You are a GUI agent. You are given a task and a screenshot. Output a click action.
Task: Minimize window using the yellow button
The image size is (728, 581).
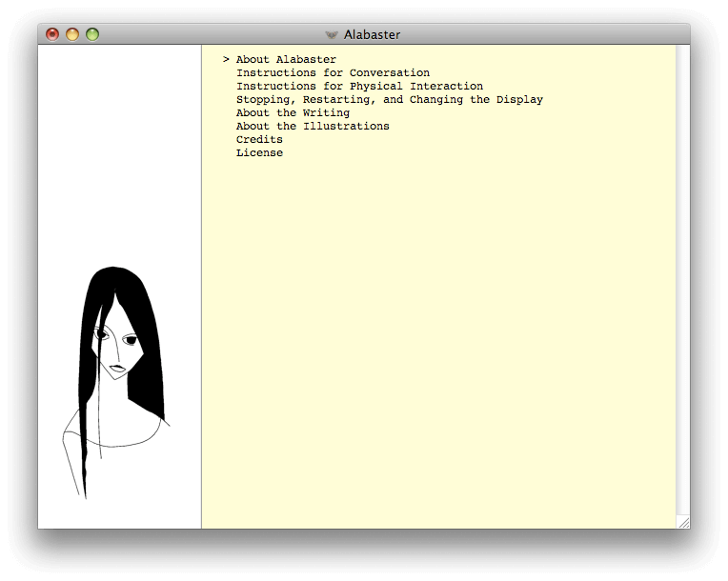click(x=72, y=34)
